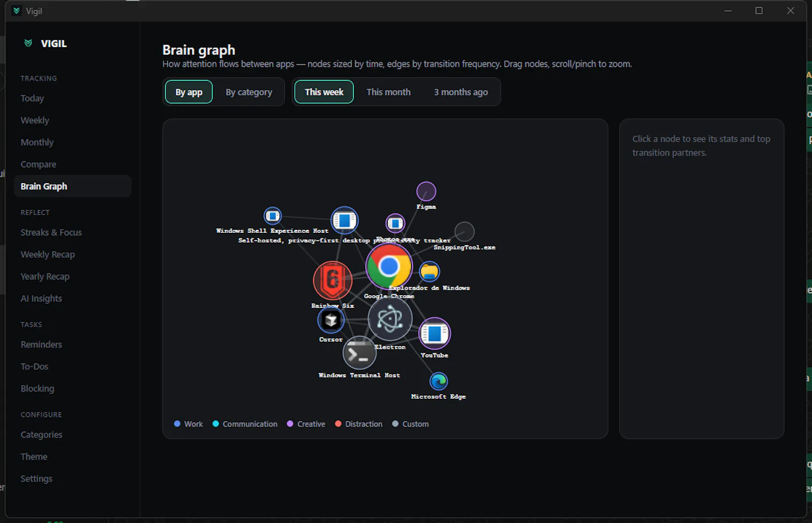This screenshot has width=812, height=523.
Task: Click the Communication legend color dot
Action: 216,424
